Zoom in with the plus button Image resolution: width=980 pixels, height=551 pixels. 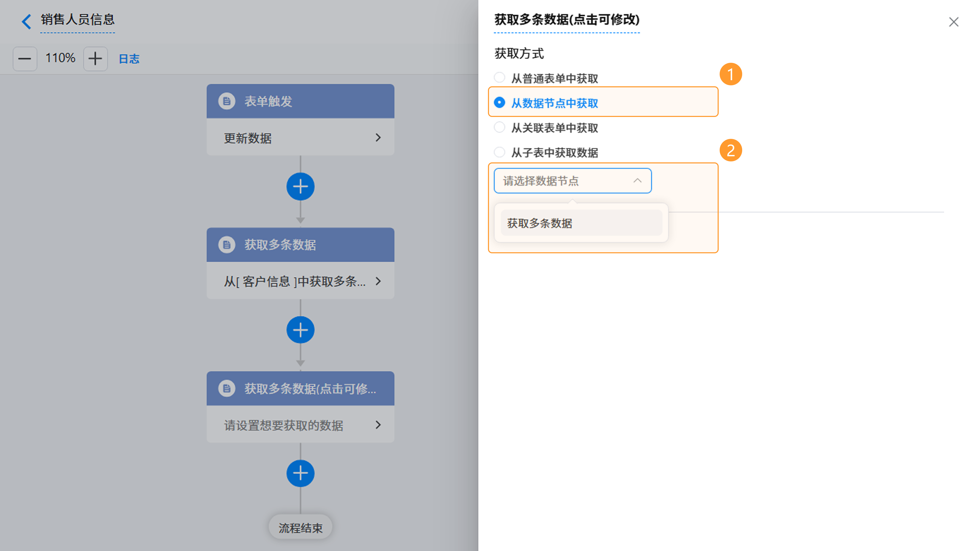(95, 59)
